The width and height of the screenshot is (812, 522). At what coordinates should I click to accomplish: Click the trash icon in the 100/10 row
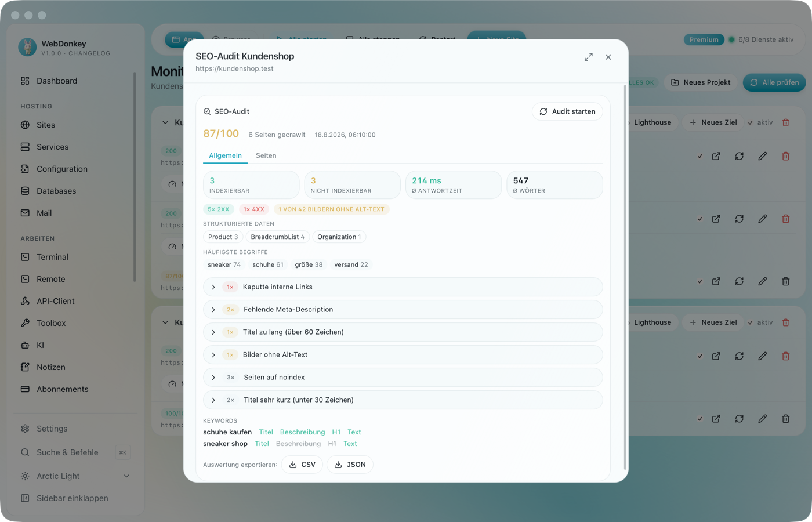786,419
